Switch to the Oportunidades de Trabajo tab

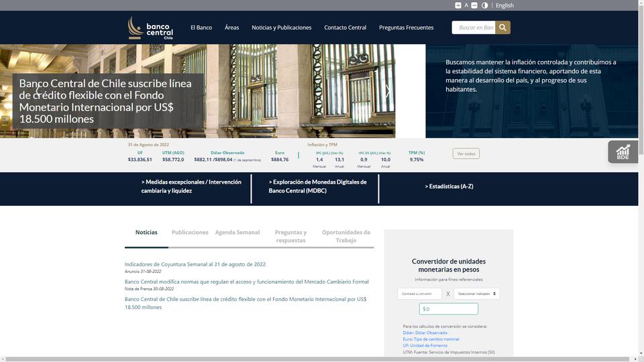(346, 237)
